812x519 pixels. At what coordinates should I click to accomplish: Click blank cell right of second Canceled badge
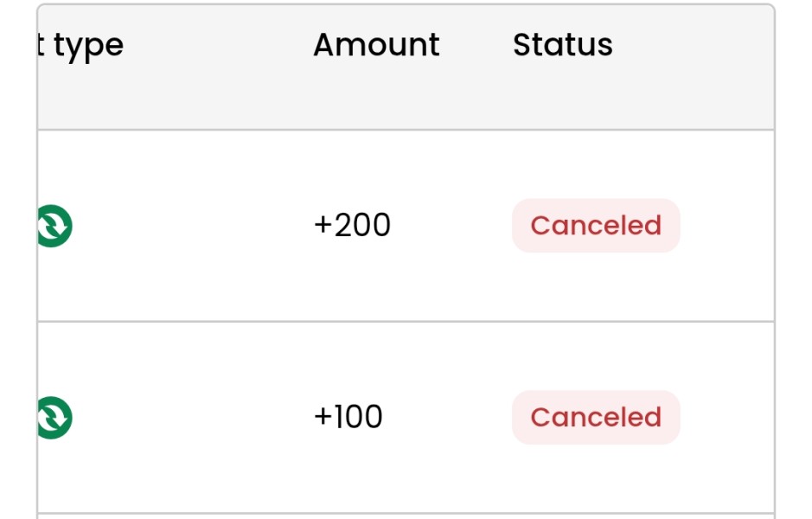(x=726, y=418)
